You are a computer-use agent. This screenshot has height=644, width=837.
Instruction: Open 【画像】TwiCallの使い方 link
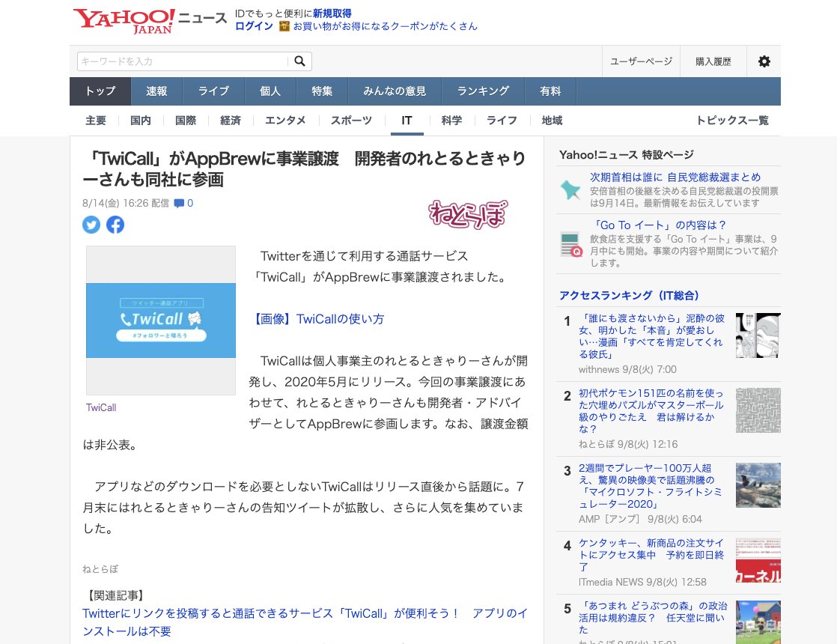click(317, 319)
